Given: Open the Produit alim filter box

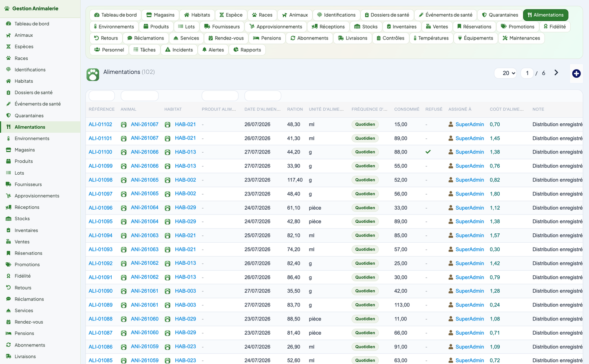Looking at the screenshot, I should coord(220,96).
